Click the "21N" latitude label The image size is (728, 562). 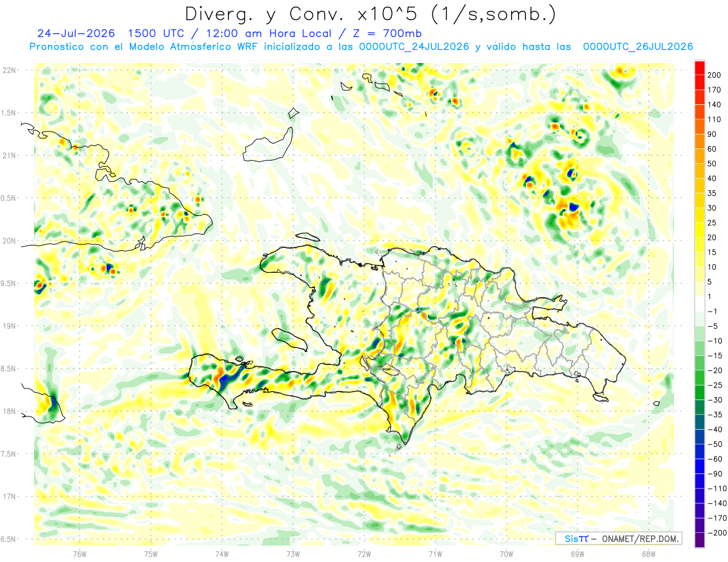pos(8,156)
